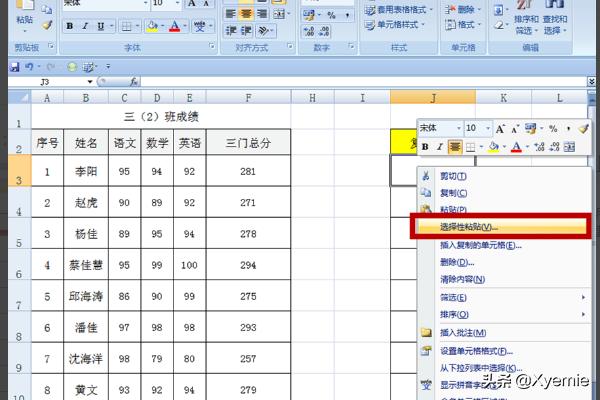Open mini toolbar 宋体 font dropdown

[x=458, y=128]
